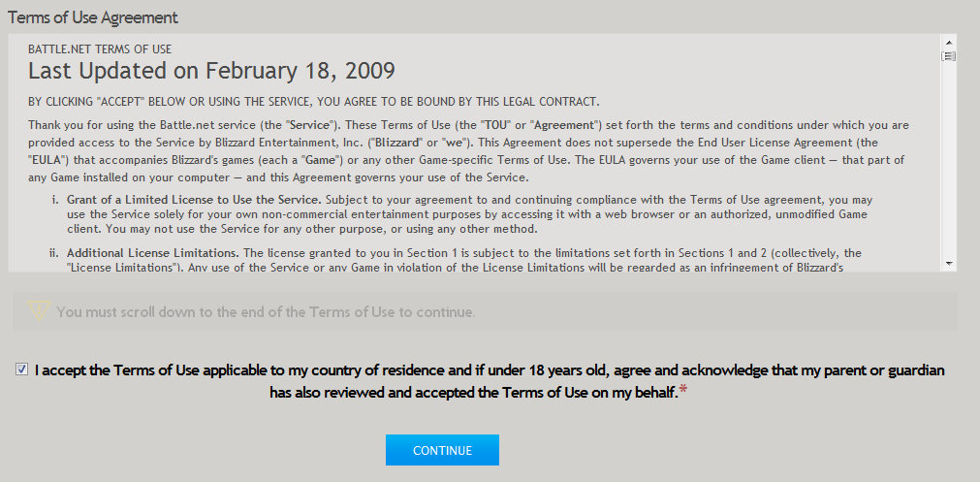Viewport: 980px width, 482px height.
Task: Click 'Grant of a Limited License' section title
Action: (x=194, y=200)
